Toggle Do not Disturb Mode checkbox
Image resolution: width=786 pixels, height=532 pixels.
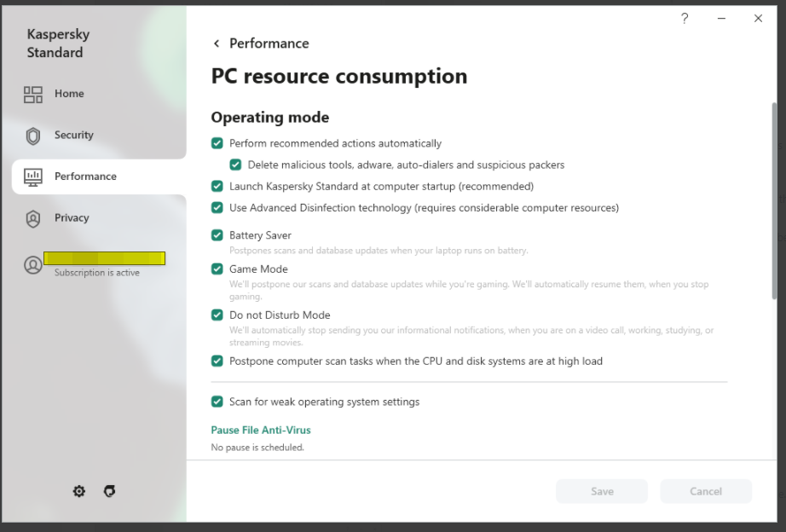click(x=217, y=315)
